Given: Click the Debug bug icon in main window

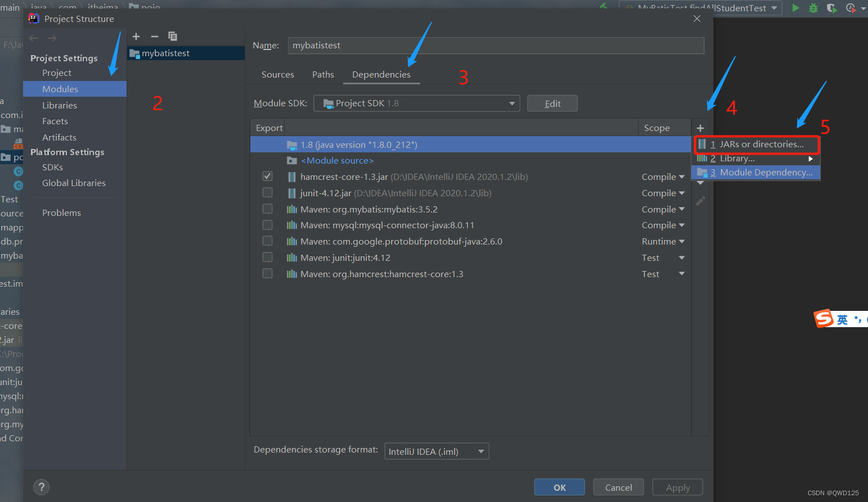Looking at the screenshot, I should tap(813, 8).
